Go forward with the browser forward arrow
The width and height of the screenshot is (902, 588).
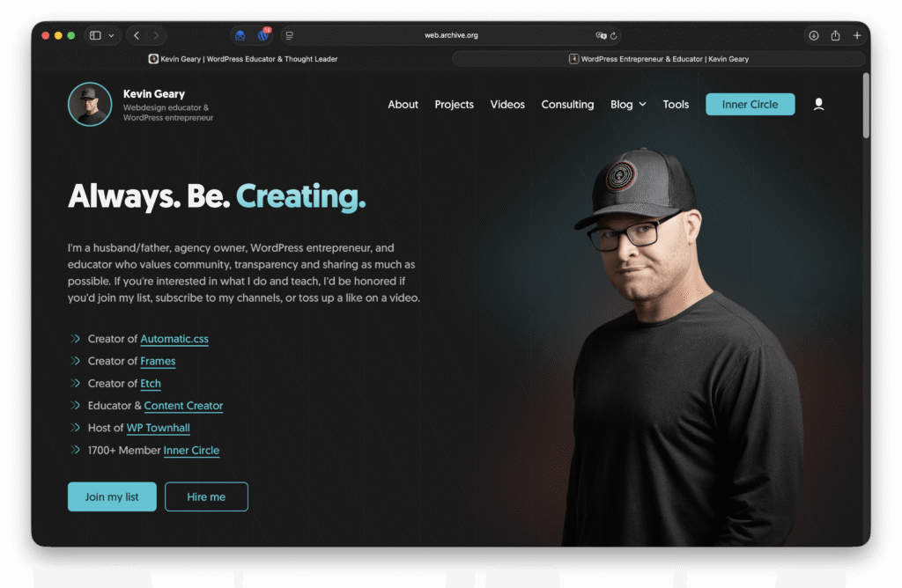click(157, 35)
